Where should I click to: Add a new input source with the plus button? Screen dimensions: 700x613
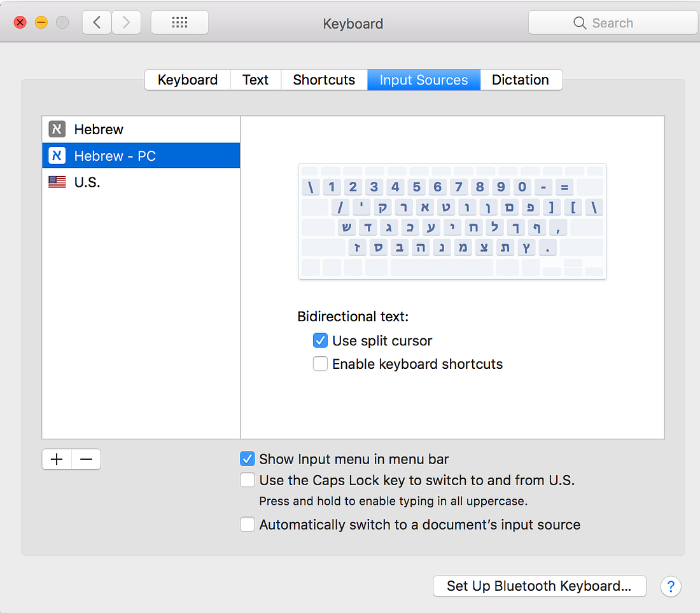(57, 459)
